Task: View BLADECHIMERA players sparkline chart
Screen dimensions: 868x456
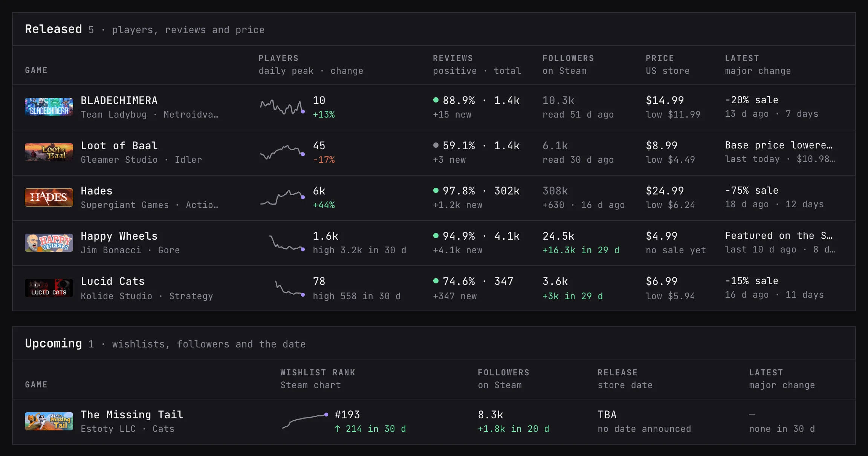Action: coord(283,107)
